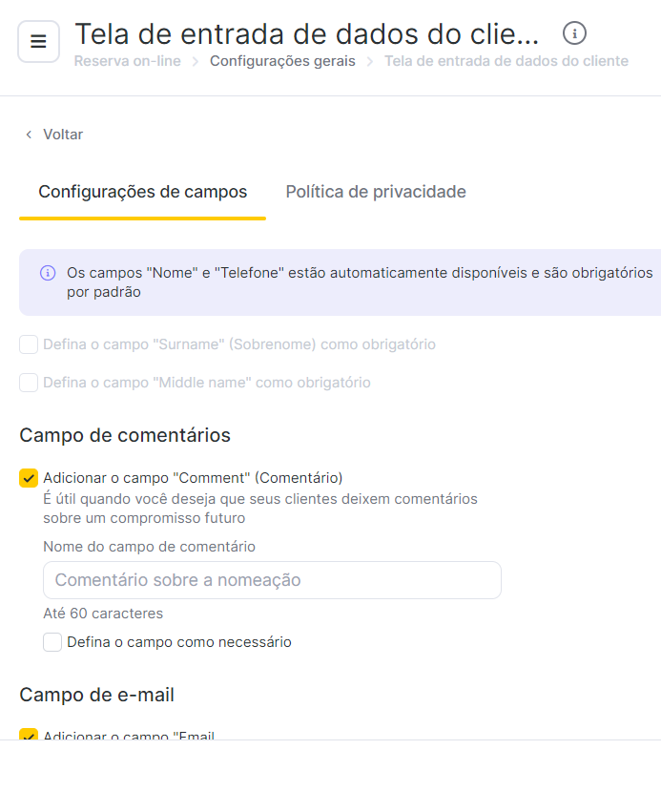Click the back chevron next to Voltar
Screen dimensions: 661x812
click(x=29, y=135)
